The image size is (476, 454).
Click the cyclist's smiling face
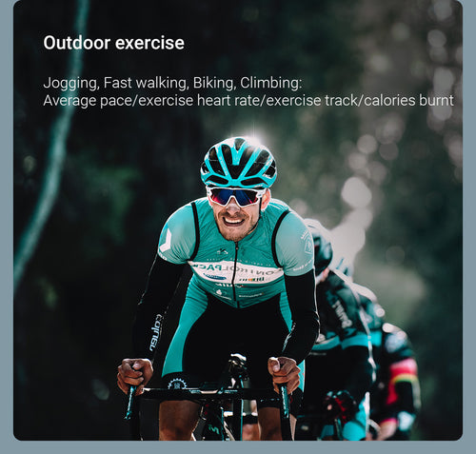coord(235,214)
